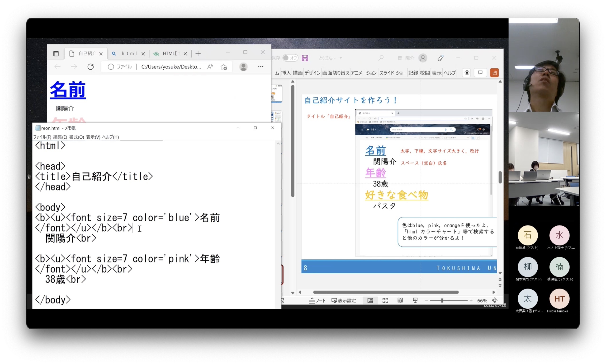Click the 表示設定 button in status bar
The image size is (606, 364).
344,300
